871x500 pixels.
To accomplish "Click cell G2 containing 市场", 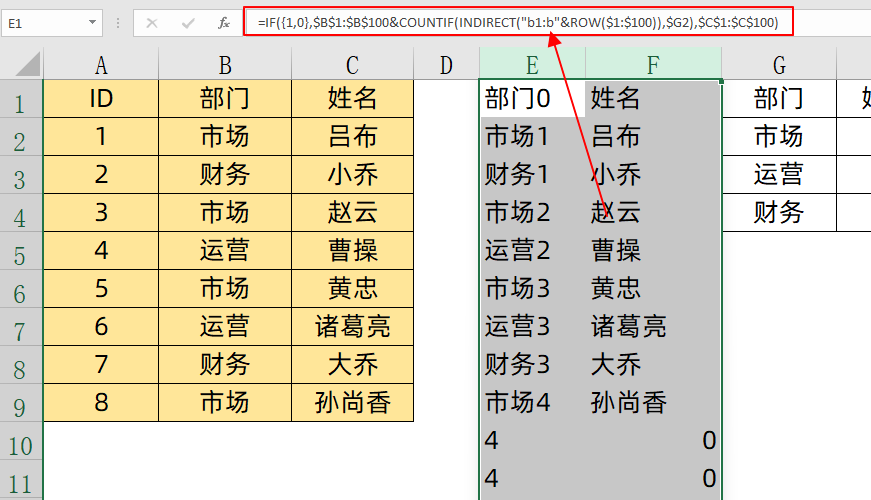I will click(779, 137).
